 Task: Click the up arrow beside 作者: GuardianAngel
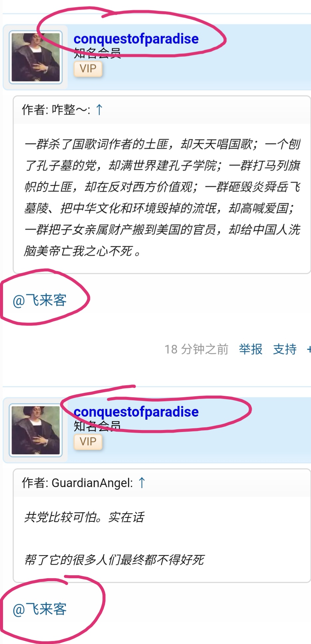tap(142, 483)
